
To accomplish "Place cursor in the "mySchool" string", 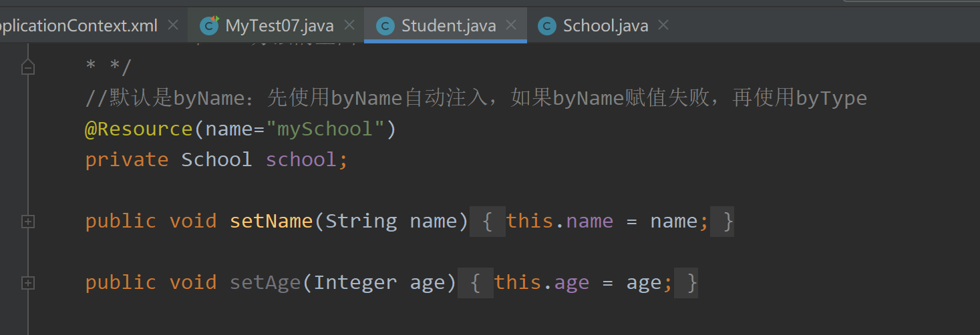I will tap(326, 129).
